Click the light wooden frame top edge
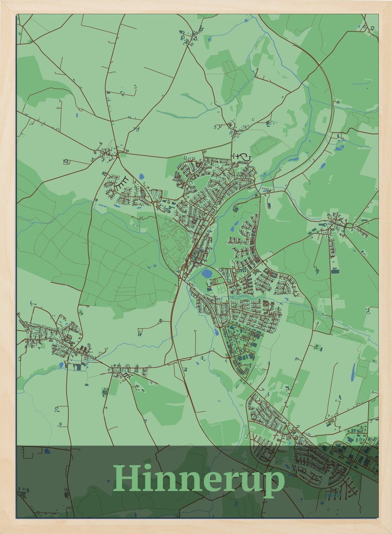Viewport: 392px width, 534px height. [x=196, y=7]
